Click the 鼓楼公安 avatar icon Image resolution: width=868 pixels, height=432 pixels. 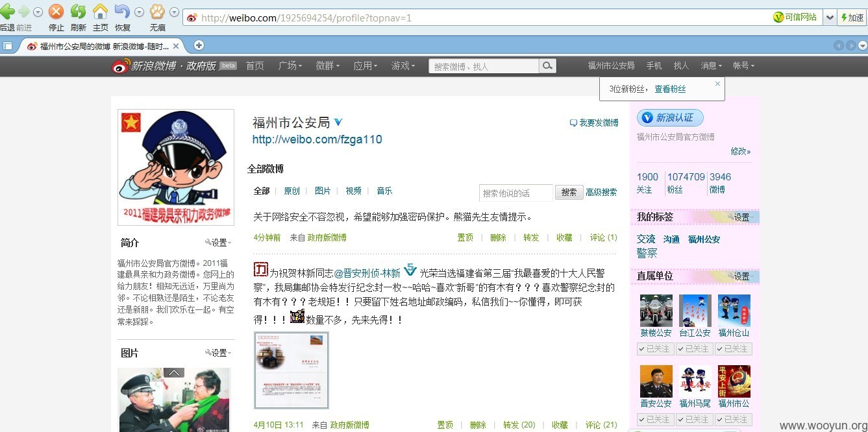click(x=656, y=311)
